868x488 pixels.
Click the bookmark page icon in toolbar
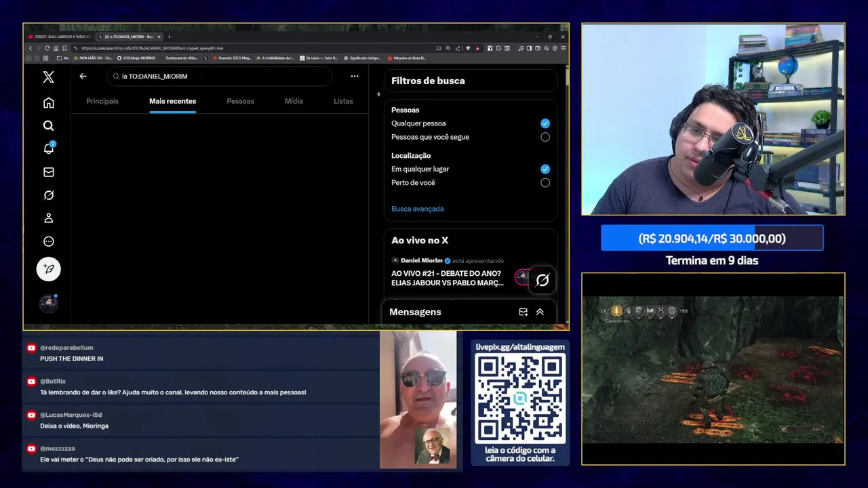point(64,48)
